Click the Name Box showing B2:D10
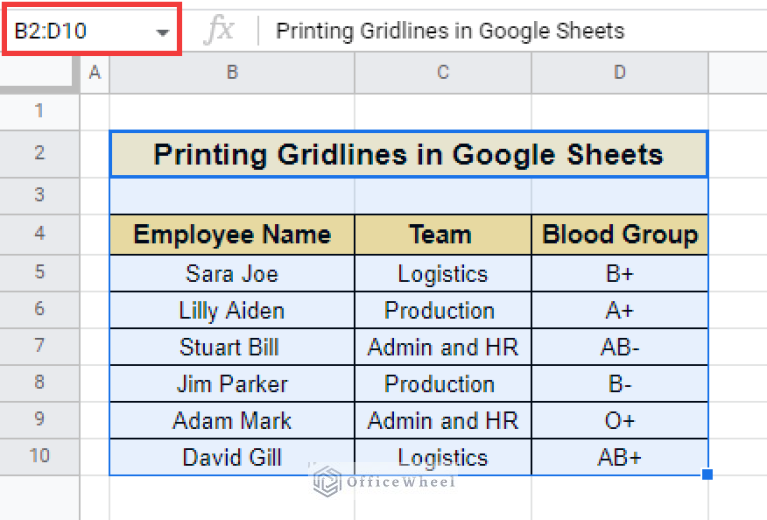The width and height of the screenshot is (767, 520). (75, 31)
